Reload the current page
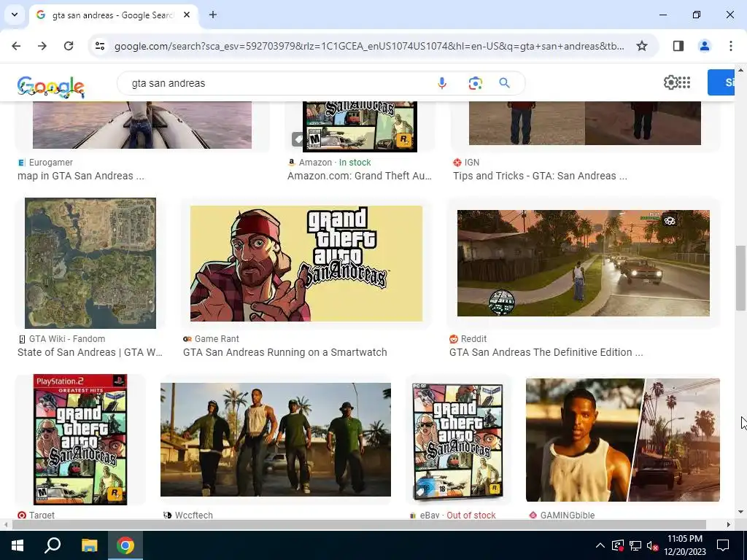Screen dimensions: 747x560 tap(69, 46)
